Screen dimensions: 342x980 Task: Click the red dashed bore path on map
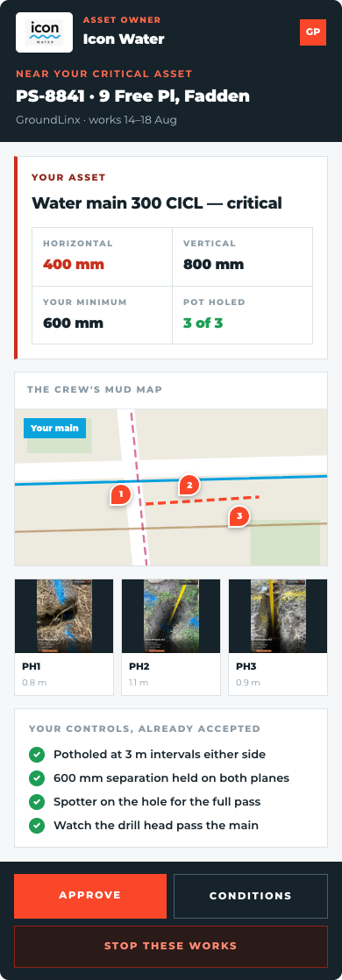(x=202, y=500)
